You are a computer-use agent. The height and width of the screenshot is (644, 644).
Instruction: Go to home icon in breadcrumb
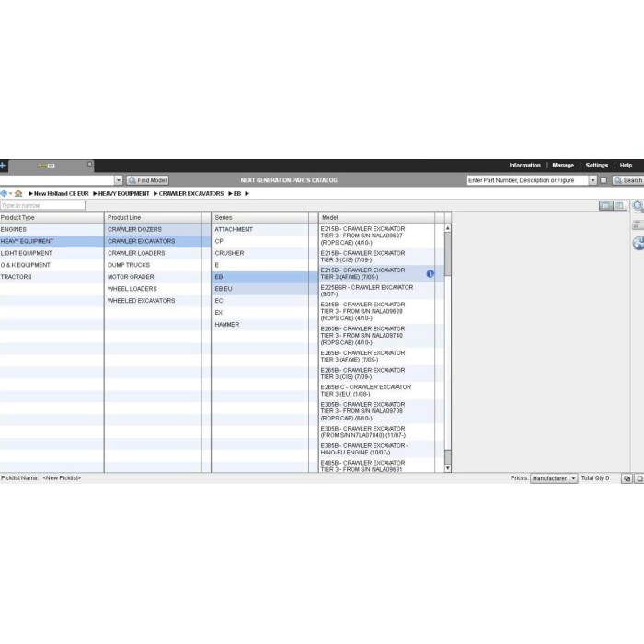pyautogui.click(x=18, y=193)
